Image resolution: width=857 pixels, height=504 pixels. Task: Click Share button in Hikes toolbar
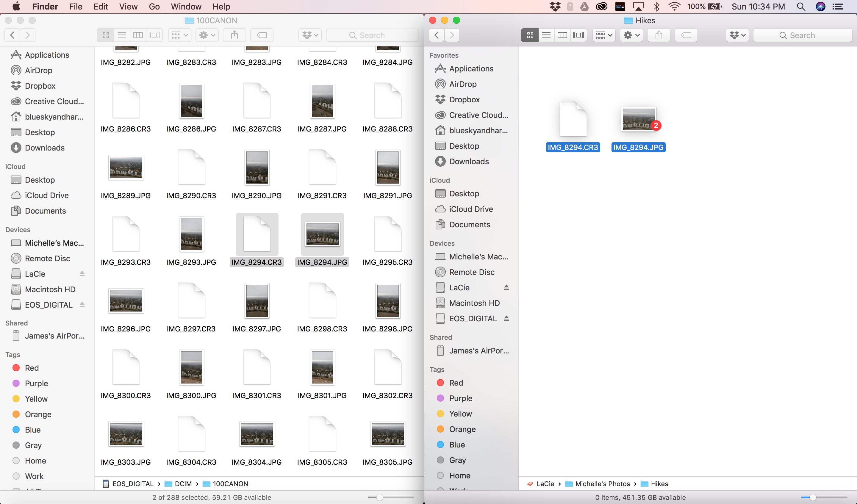click(659, 35)
